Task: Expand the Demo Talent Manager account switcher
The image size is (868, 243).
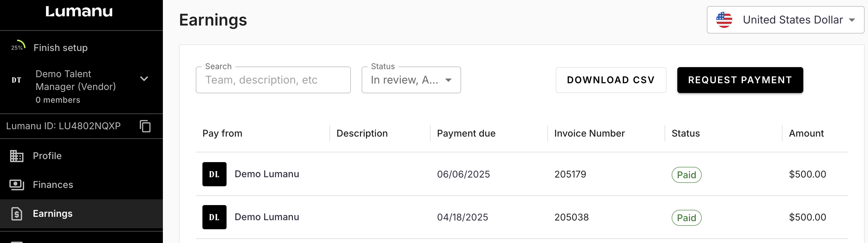Action: 144,79
